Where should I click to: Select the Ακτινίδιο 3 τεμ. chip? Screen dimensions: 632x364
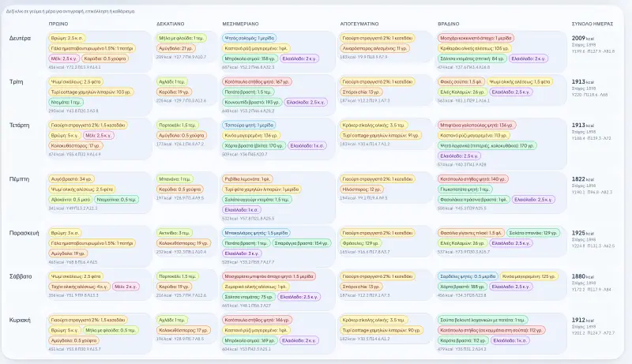174,233
